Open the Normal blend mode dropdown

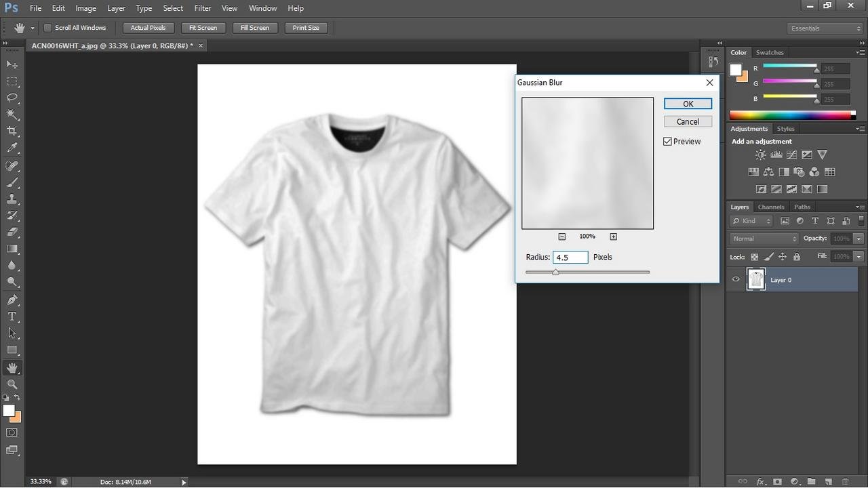(764, 239)
